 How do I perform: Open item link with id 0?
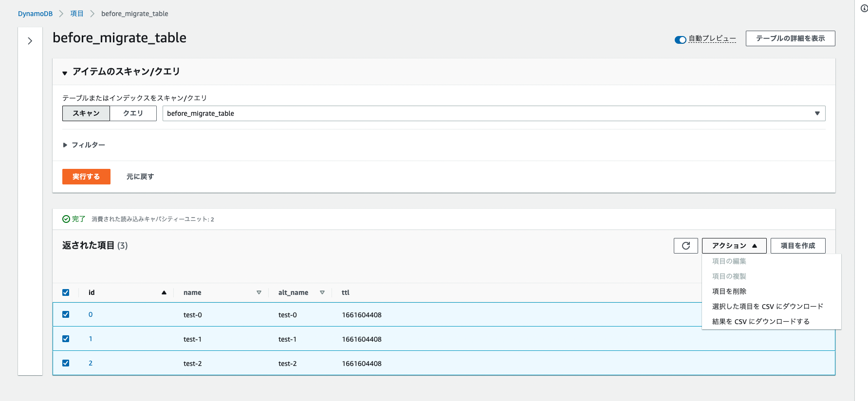click(x=91, y=314)
